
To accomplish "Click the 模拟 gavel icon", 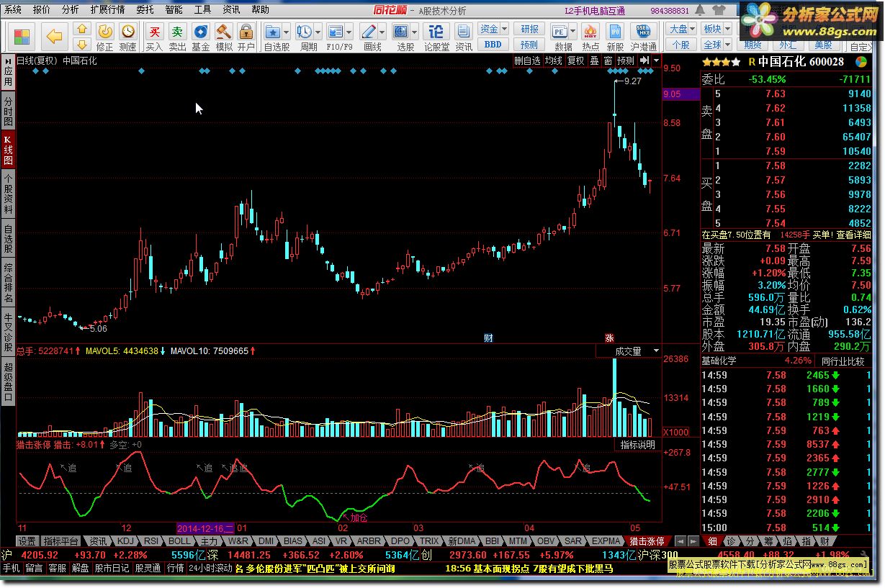I will point(224,37).
